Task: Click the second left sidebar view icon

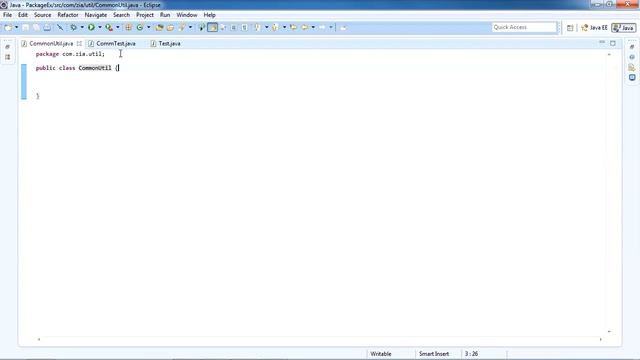Action: tap(7, 57)
